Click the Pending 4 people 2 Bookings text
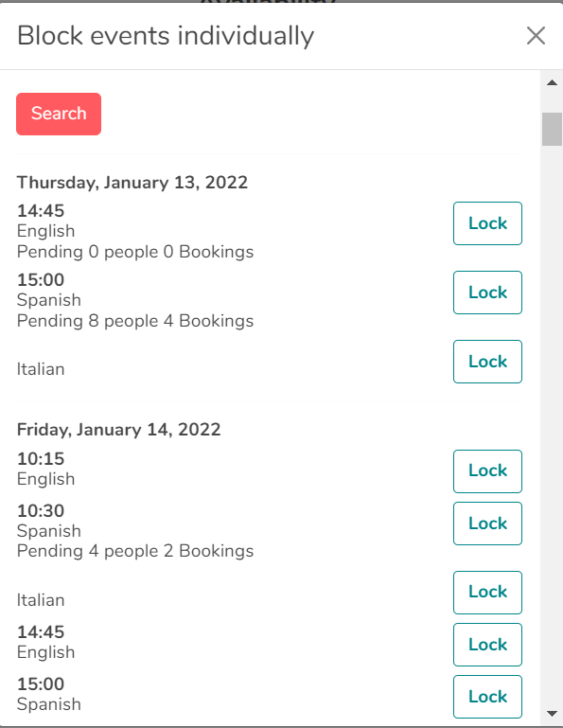This screenshot has height=728, width=563. (x=135, y=551)
